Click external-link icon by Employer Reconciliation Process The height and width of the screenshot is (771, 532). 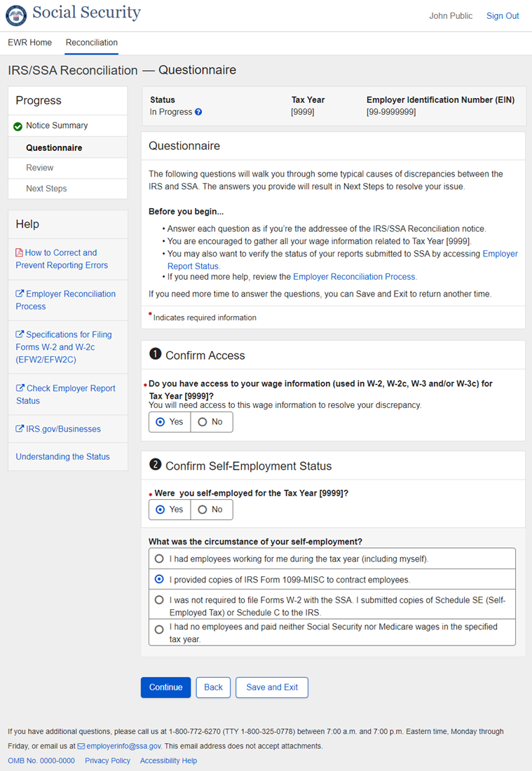click(20, 294)
